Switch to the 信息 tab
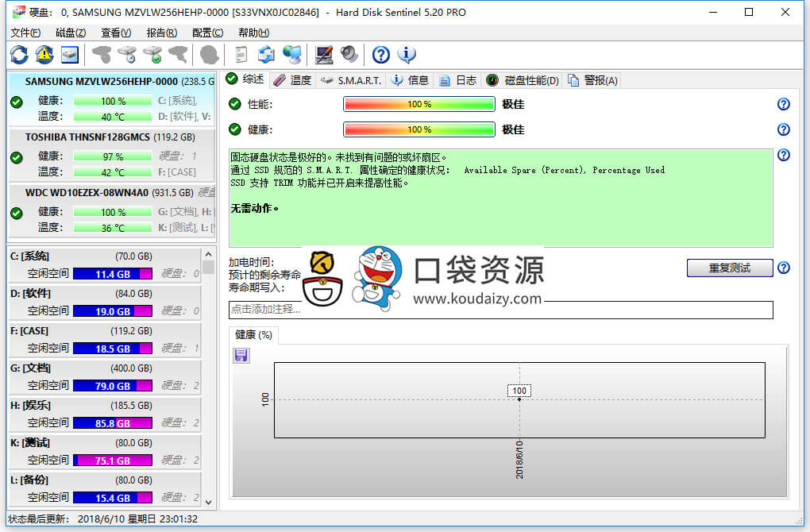Image resolution: width=810 pixels, height=532 pixels. [411, 80]
